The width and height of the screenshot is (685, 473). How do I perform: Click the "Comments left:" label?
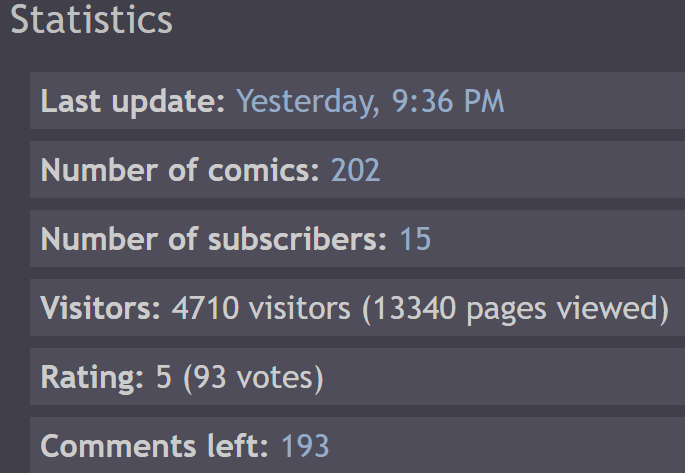click(155, 446)
